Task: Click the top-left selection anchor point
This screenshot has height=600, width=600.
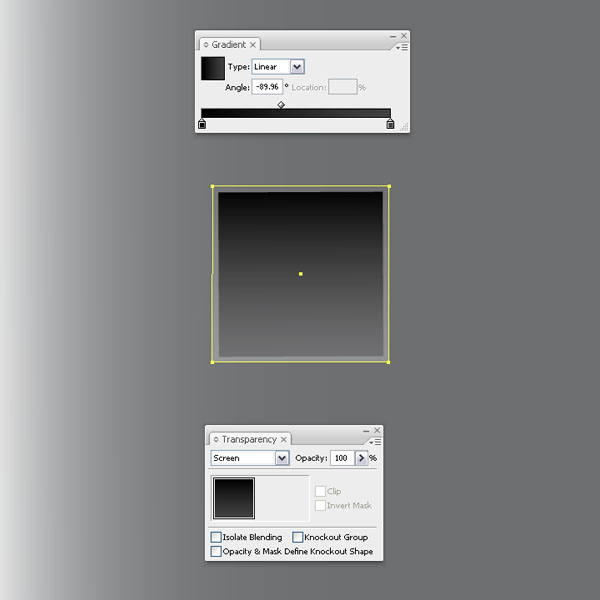Action: [x=213, y=186]
